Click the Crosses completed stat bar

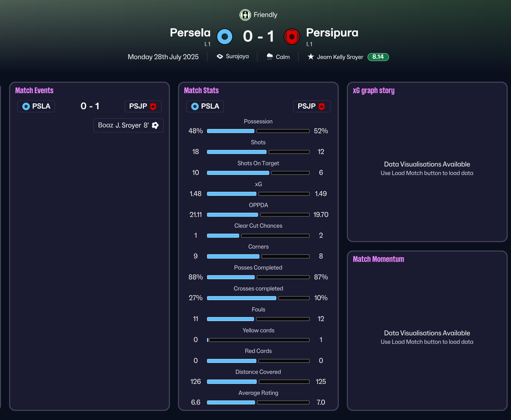point(258,298)
